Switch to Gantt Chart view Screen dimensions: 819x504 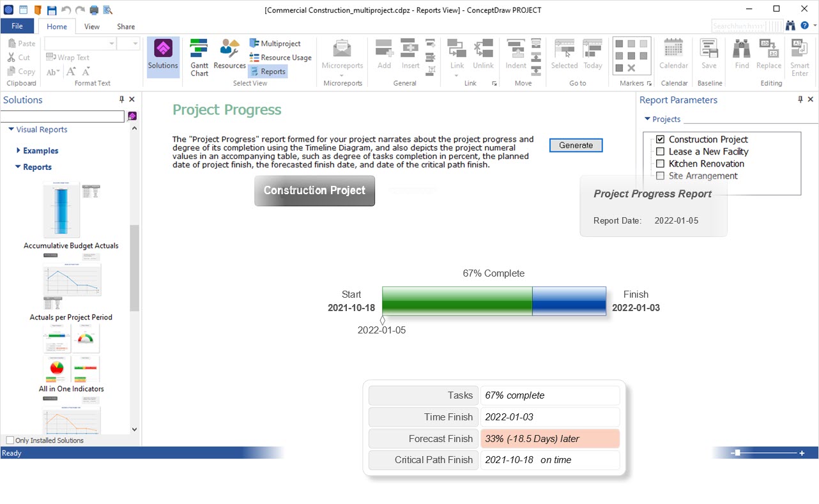[199, 57]
